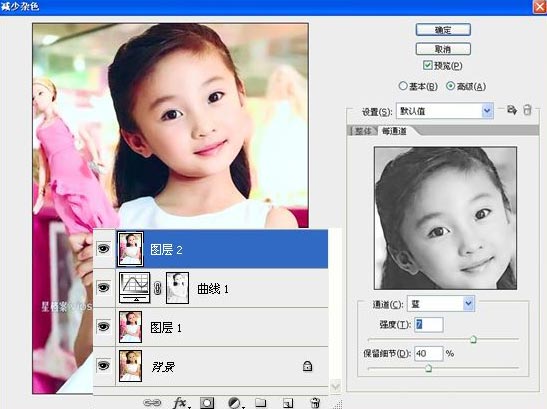Screen dimensions: 547x409
Task: Create a new layer group folder
Action: pyautogui.click(x=260, y=402)
